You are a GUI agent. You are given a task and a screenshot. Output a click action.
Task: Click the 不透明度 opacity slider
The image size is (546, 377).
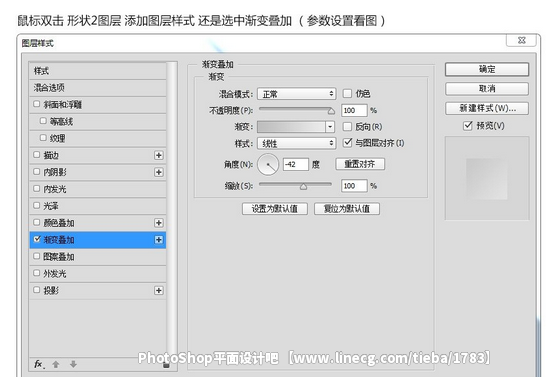coord(297,110)
